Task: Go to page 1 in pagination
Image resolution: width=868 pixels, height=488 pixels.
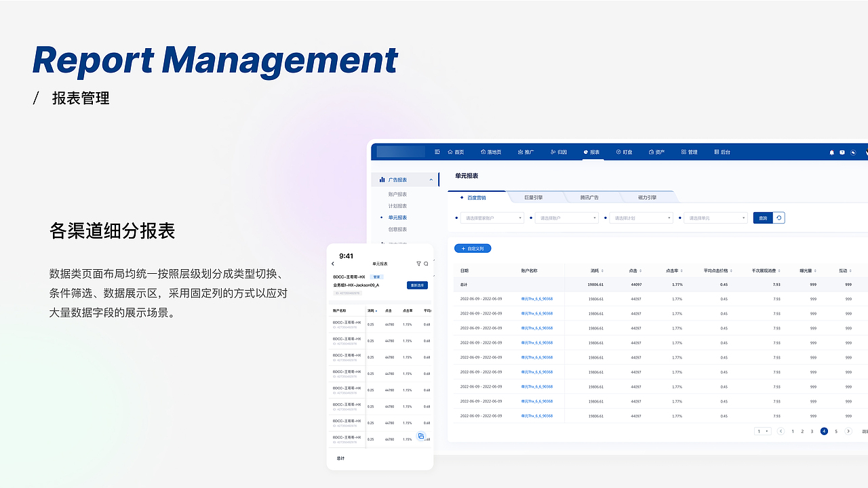Action: tap(793, 431)
